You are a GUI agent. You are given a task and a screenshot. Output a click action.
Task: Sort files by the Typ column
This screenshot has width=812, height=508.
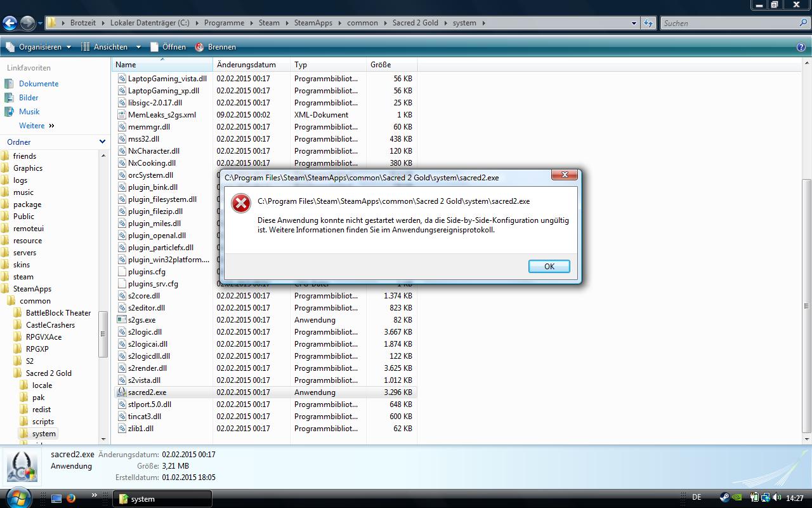point(328,65)
